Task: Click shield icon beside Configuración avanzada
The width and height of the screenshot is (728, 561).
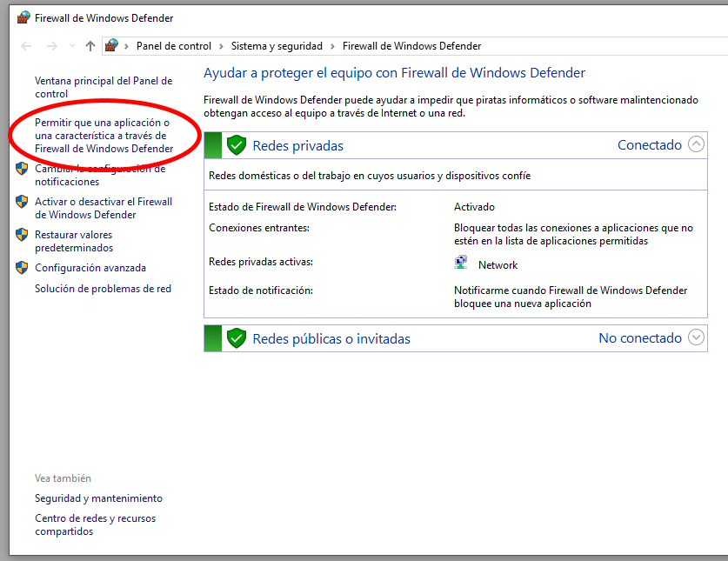Action: point(22,268)
